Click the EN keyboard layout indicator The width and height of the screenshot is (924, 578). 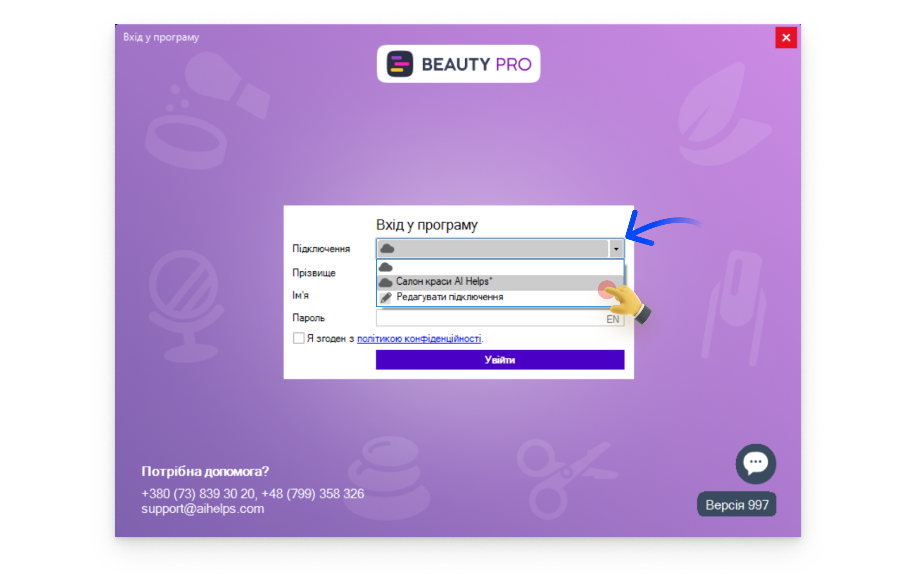[x=613, y=319]
